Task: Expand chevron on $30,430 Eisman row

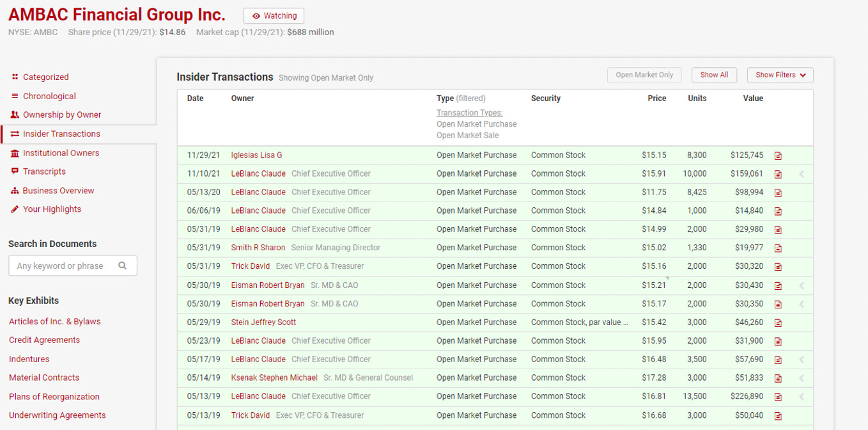Action: click(802, 286)
